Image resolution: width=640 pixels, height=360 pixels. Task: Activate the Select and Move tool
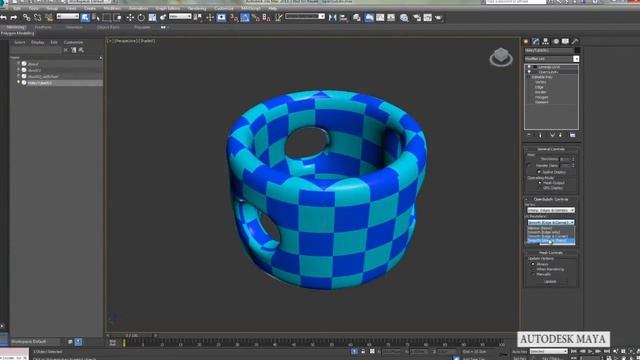130,18
